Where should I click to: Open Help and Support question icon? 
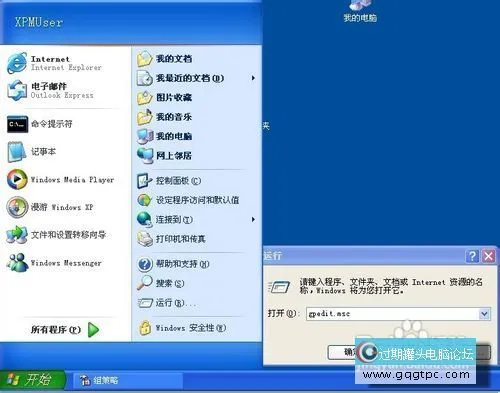(x=145, y=264)
